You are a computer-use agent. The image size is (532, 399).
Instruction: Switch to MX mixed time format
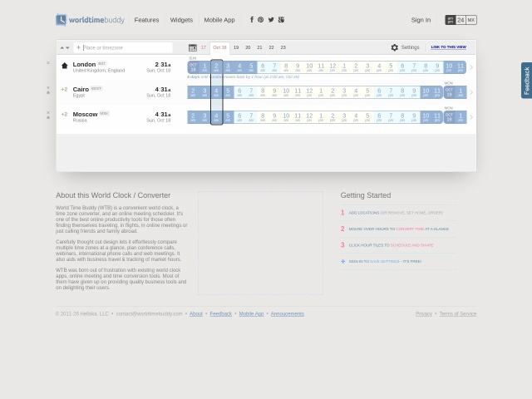point(471,20)
